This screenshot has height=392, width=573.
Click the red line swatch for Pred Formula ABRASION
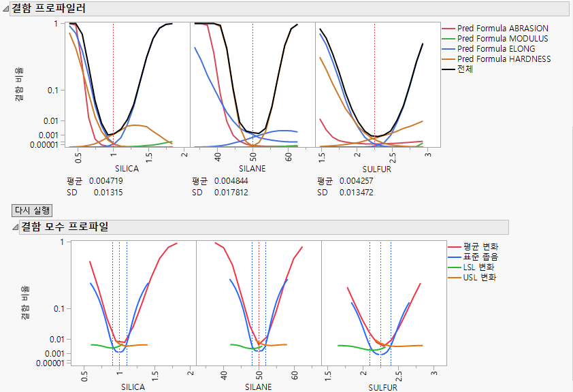click(448, 29)
